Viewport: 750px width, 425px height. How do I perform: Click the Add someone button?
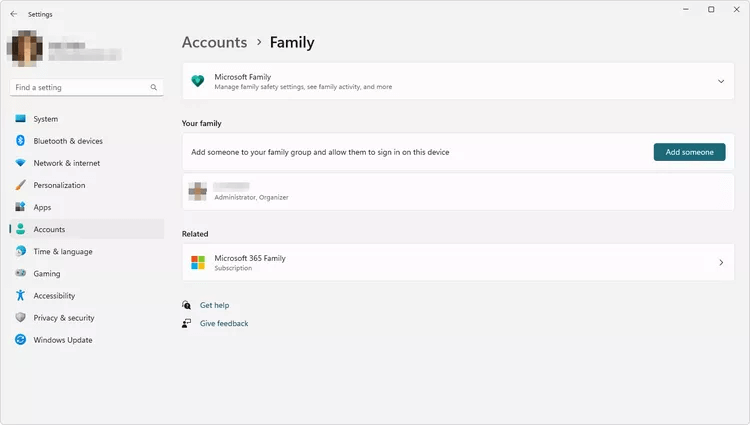(x=689, y=152)
